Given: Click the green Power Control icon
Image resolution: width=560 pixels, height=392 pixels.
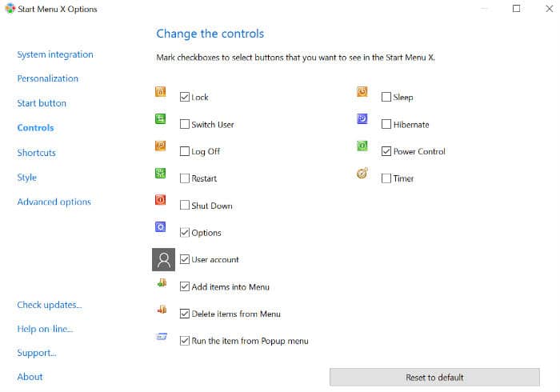Looking at the screenshot, I should coord(362,146).
